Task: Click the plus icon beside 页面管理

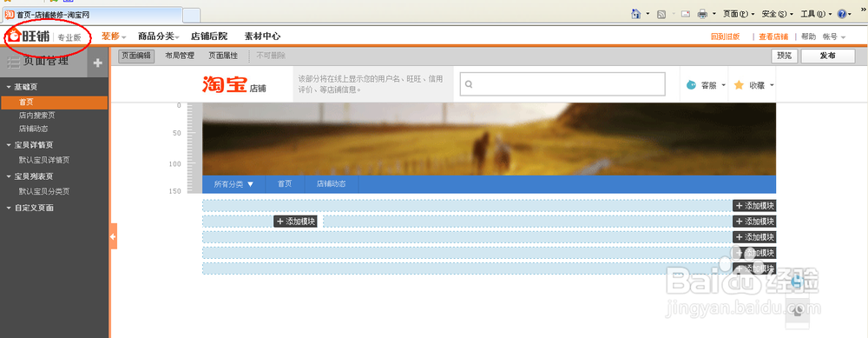Action: coord(97,63)
